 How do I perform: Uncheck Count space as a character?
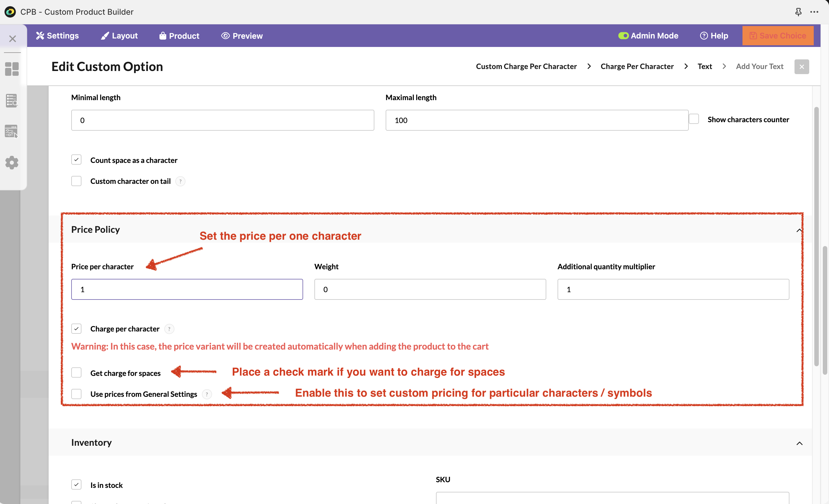click(76, 160)
